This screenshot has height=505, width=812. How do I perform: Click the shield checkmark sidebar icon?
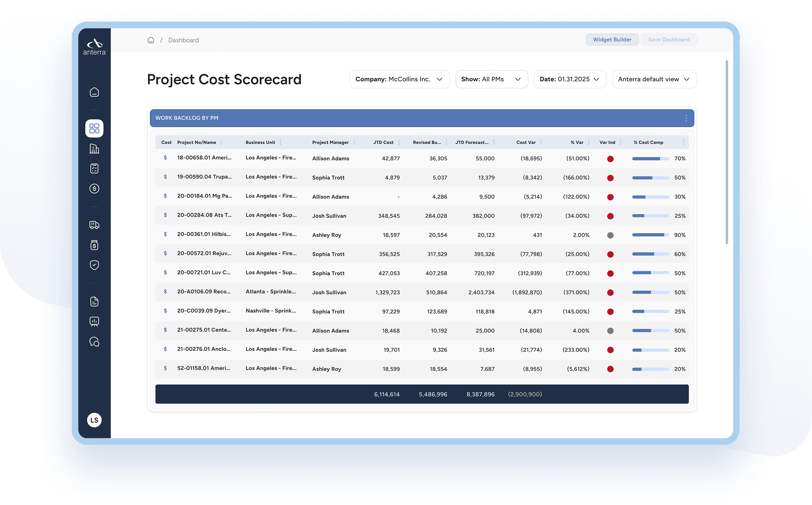(x=94, y=265)
